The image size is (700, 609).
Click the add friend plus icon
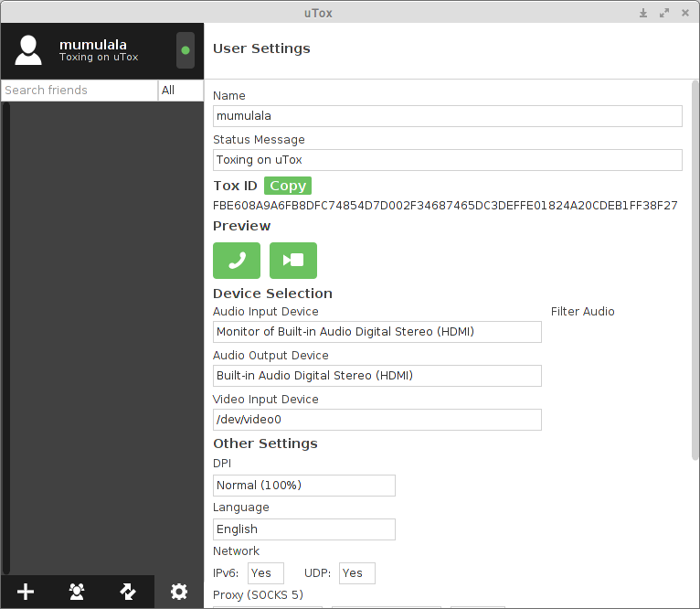pyautogui.click(x=26, y=592)
